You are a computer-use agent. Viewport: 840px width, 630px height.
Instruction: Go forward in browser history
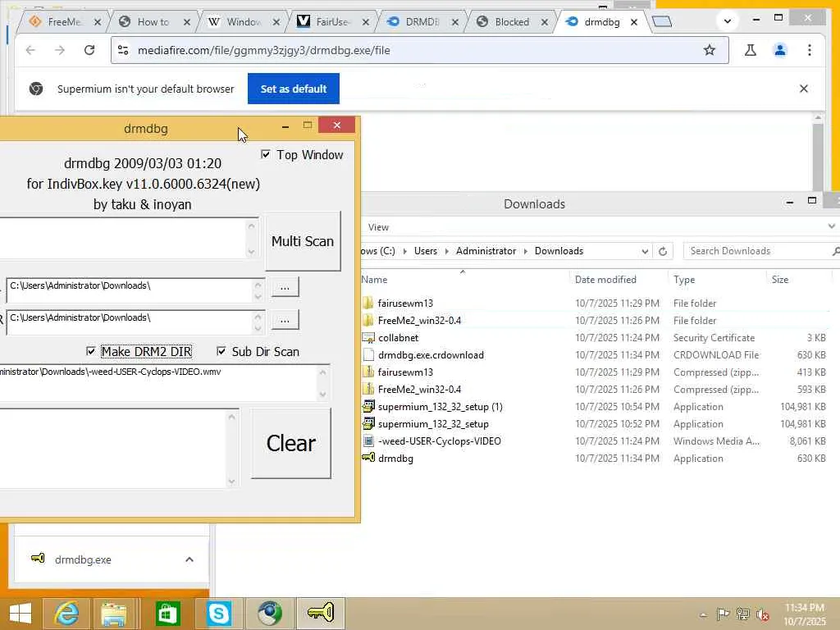(x=60, y=50)
